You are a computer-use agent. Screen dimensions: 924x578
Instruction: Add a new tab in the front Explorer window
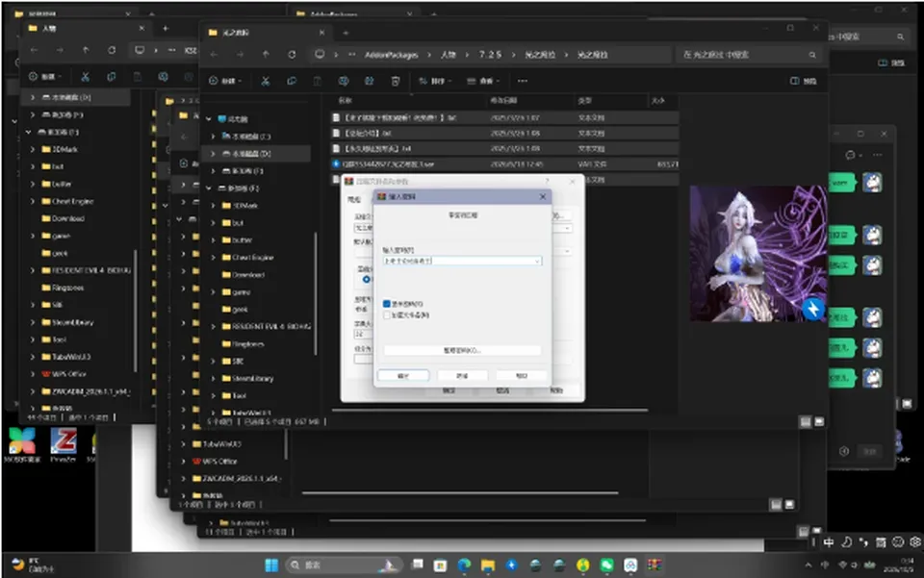coord(346,33)
